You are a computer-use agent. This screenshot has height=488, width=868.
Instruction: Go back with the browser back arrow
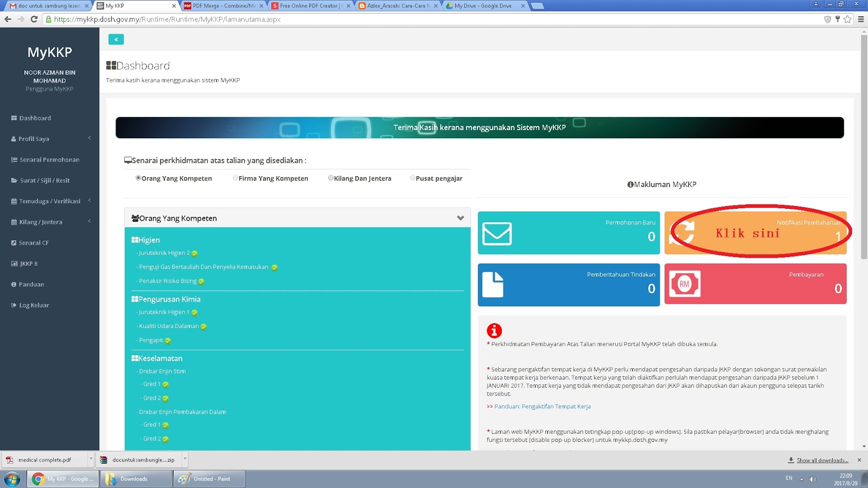tap(8, 19)
